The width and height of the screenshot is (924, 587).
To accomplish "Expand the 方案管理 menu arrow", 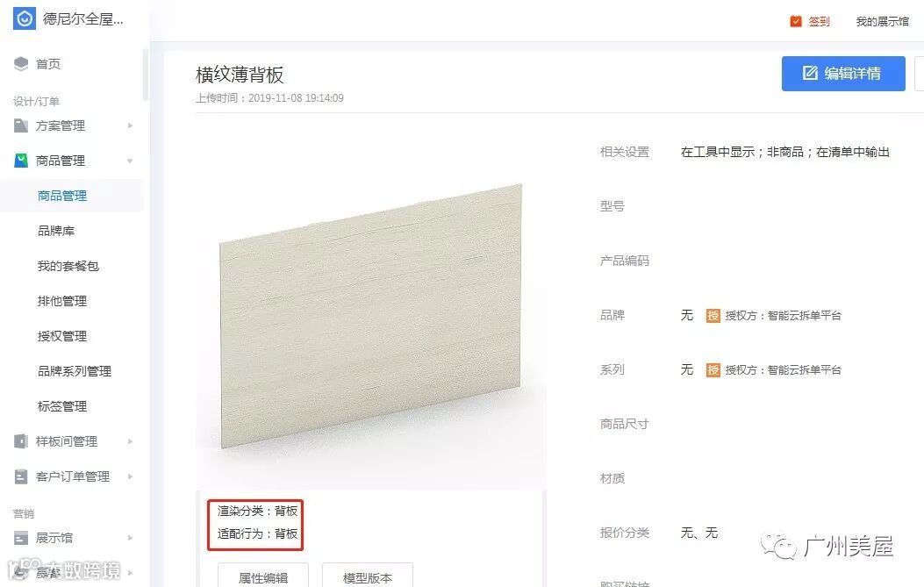I will (x=130, y=125).
